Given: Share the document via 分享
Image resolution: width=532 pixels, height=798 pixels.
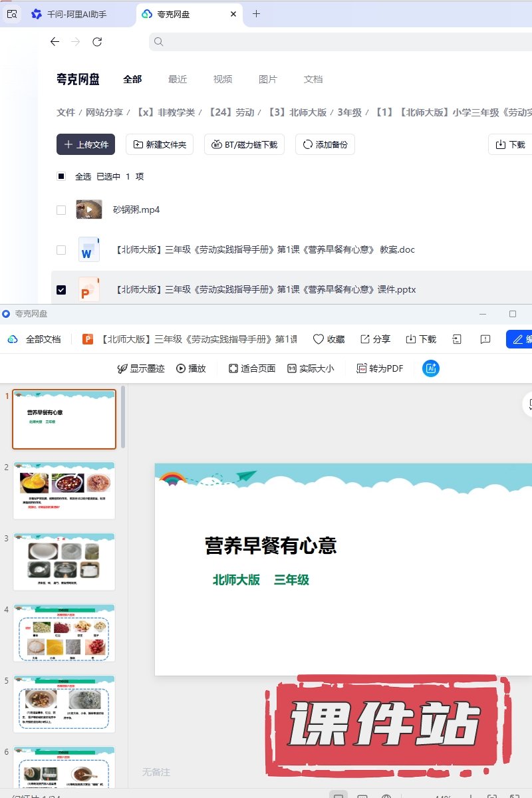Looking at the screenshot, I should click(x=375, y=339).
